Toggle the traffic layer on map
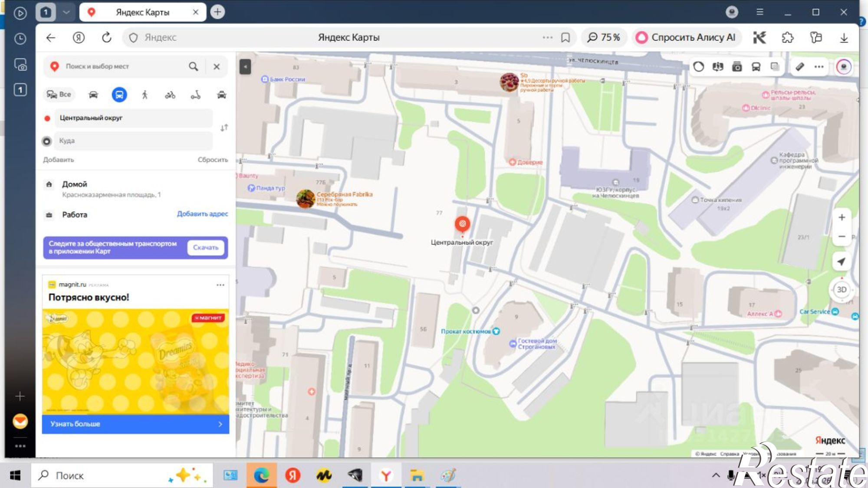 click(x=699, y=67)
